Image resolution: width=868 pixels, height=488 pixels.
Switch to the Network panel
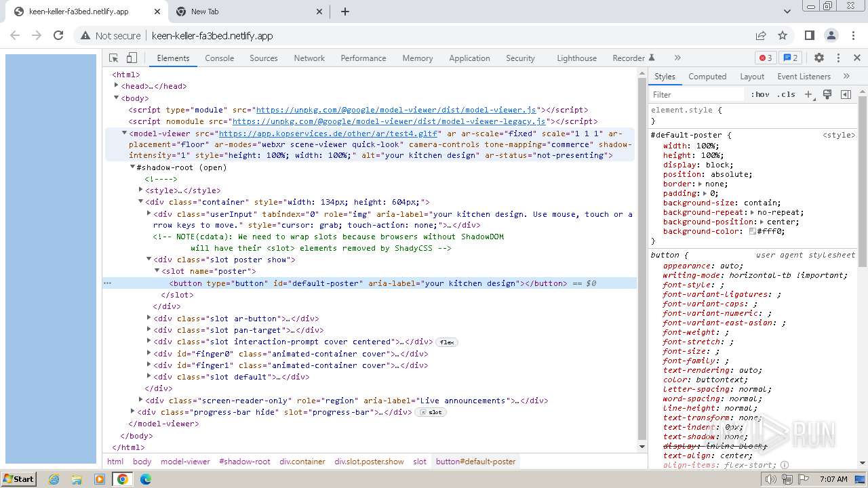pos(309,58)
